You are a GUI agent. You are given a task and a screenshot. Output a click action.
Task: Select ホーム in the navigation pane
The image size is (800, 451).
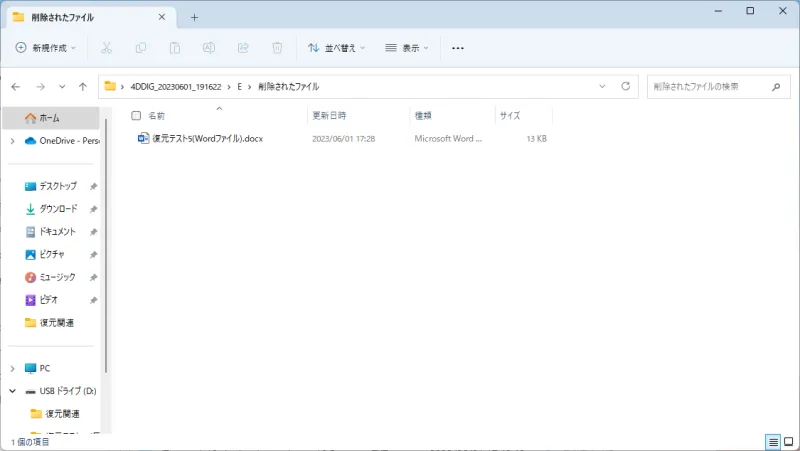point(51,118)
